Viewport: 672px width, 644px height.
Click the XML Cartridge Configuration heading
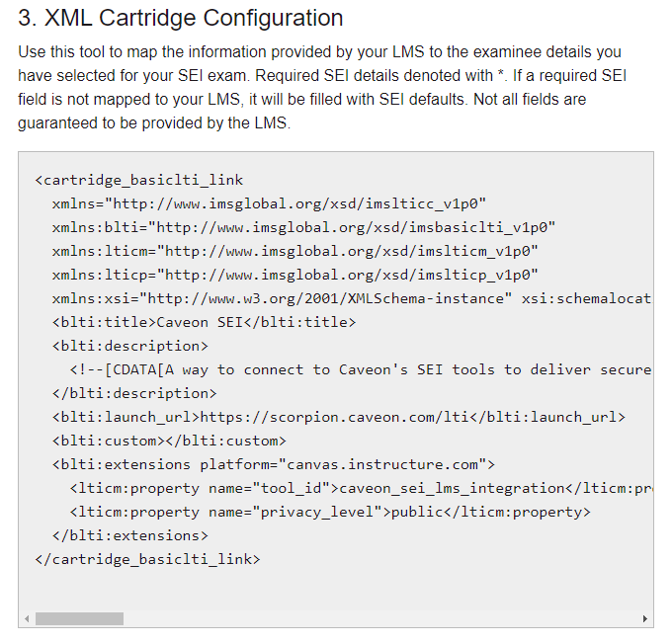pos(181,18)
